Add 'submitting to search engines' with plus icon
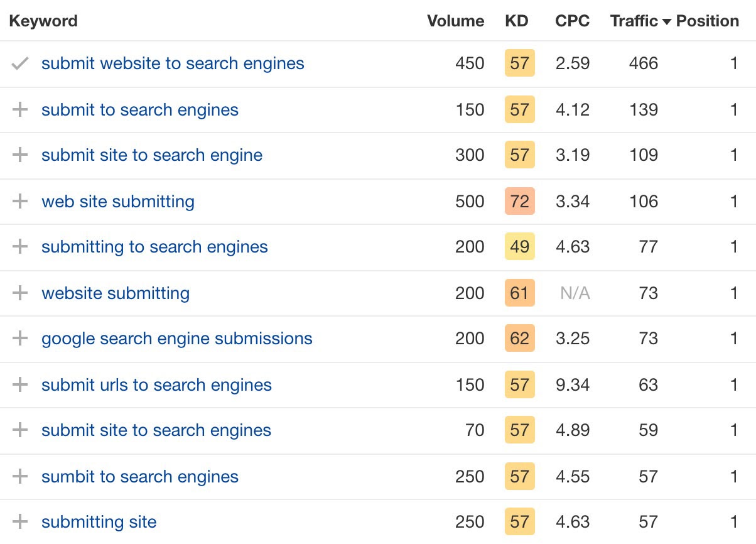The image size is (756, 544). tap(20, 247)
